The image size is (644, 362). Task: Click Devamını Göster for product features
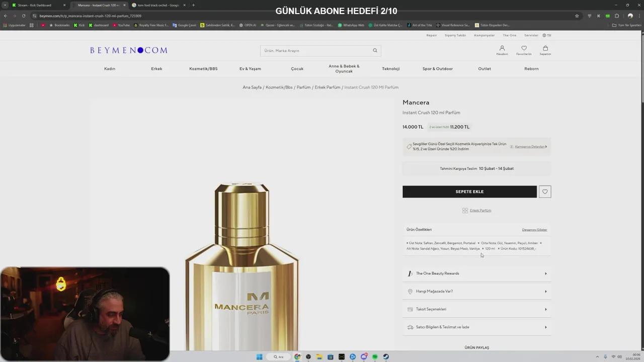(x=534, y=230)
